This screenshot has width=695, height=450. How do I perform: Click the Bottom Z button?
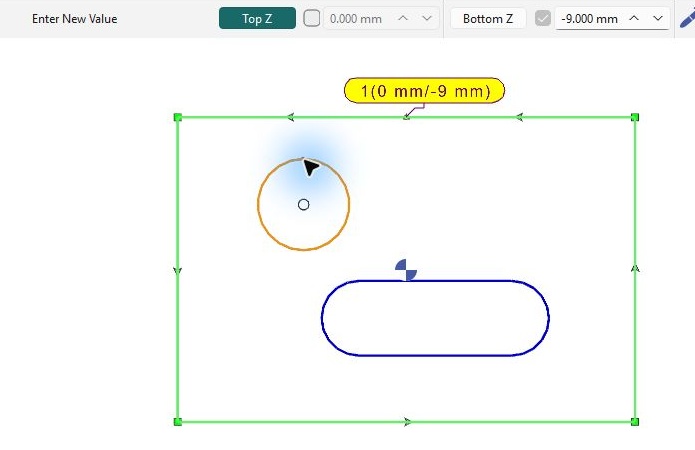pyautogui.click(x=488, y=18)
